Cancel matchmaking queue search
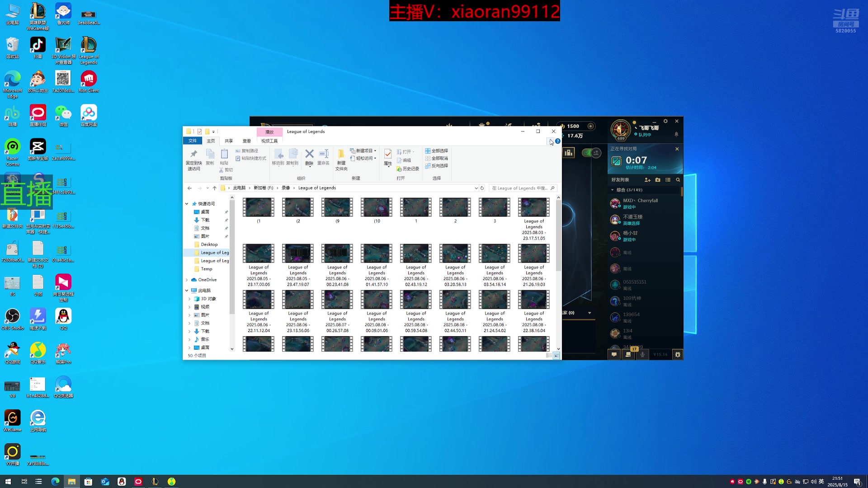 tap(677, 149)
